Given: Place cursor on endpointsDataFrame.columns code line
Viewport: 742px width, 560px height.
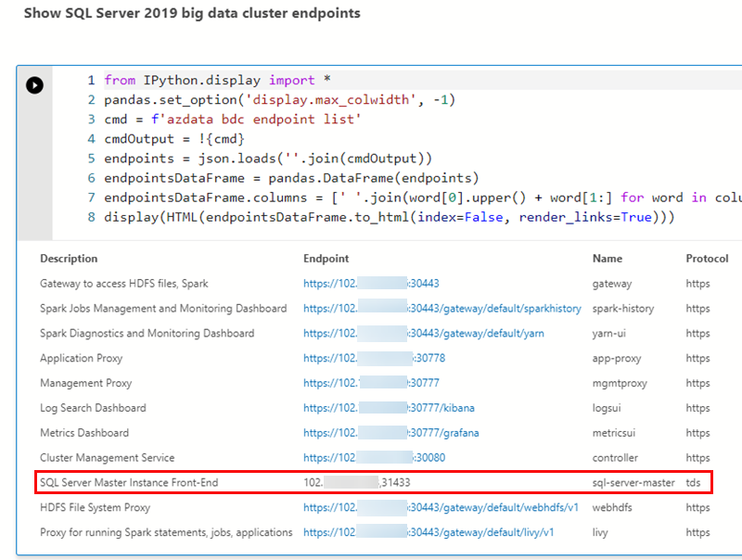Looking at the screenshot, I should pos(423,197).
